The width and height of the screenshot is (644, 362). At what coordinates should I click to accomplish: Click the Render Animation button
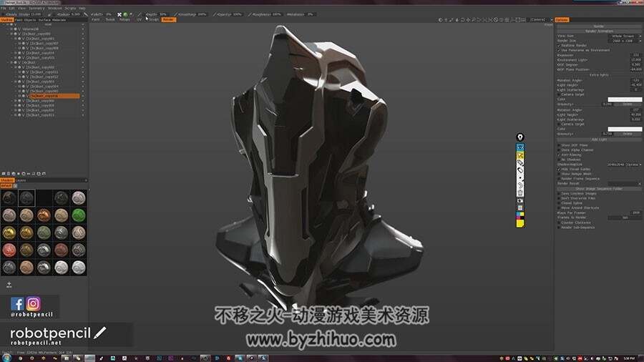(x=599, y=31)
